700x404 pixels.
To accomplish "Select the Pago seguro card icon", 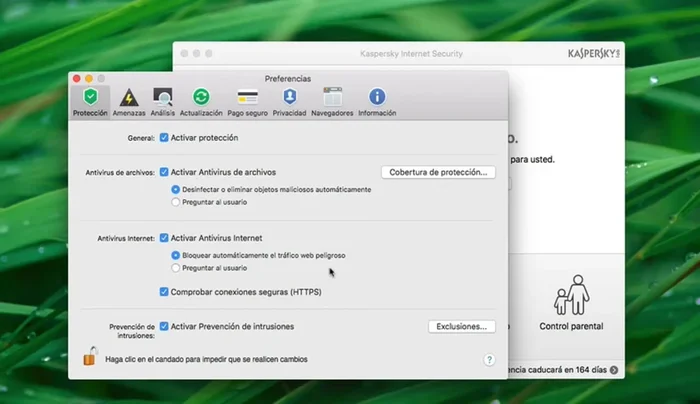I will (247, 98).
